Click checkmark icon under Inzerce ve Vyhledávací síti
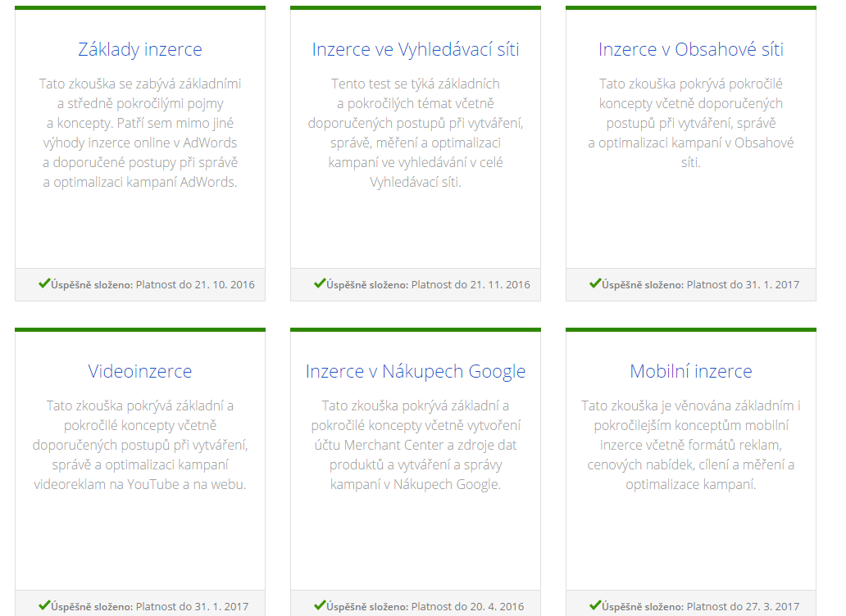 tap(320, 283)
